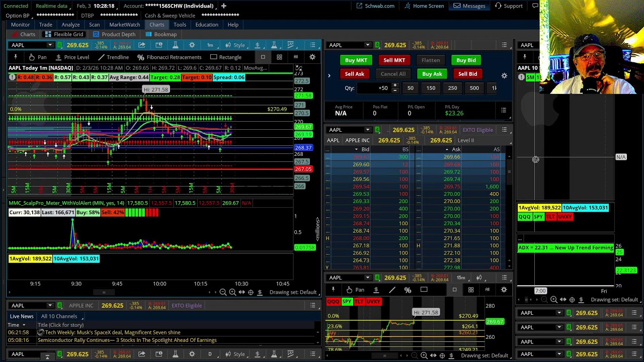
Task: Open the Support link
Action: point(509,6)
